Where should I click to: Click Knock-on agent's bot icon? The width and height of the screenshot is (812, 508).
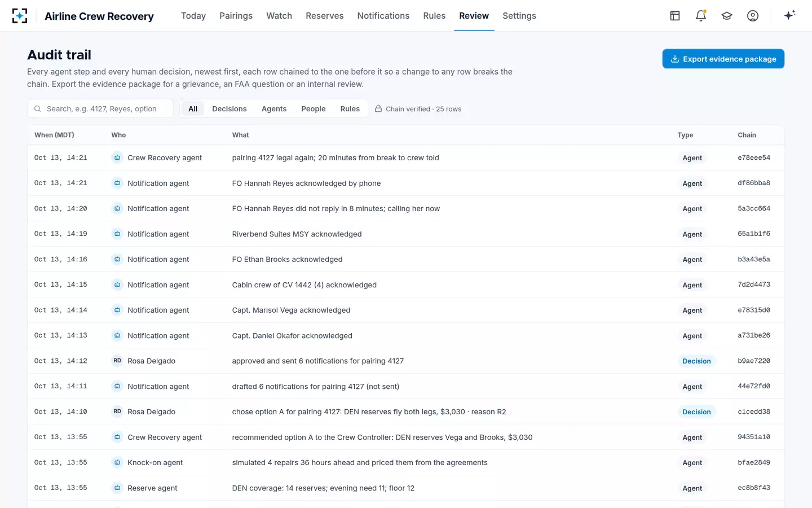point(117,462)
